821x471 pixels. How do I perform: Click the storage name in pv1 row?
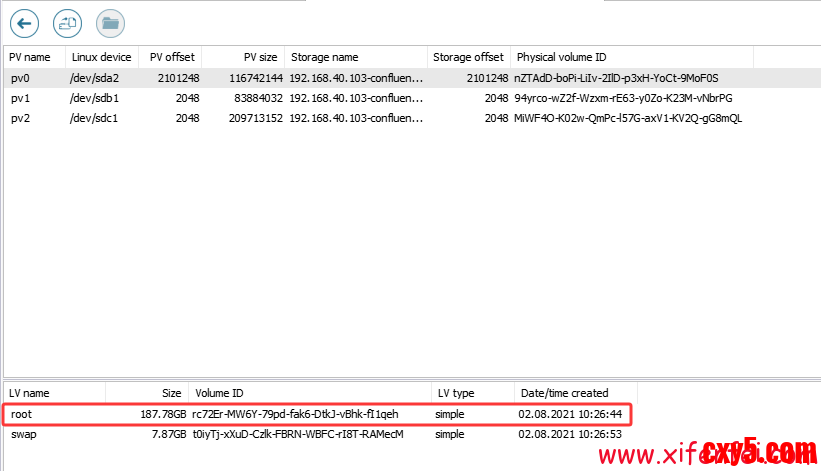coord(356,98)
